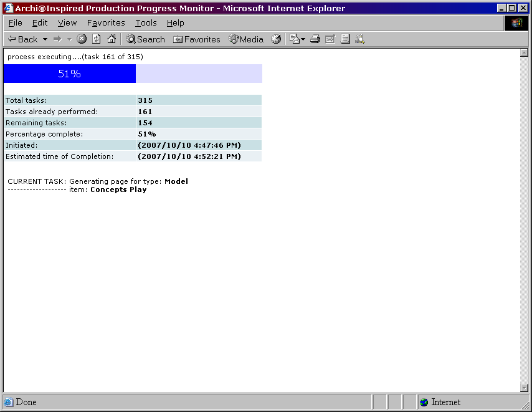Click the Internet zone icon in status bar
This screenshot has width=532, height=412.
pyautogui.click(x=424, y=402)
